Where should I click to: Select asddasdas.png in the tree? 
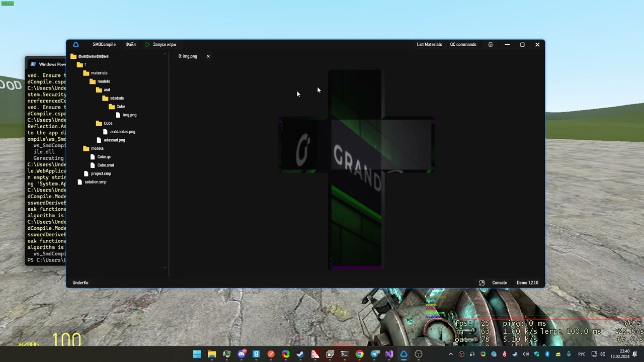119,132
